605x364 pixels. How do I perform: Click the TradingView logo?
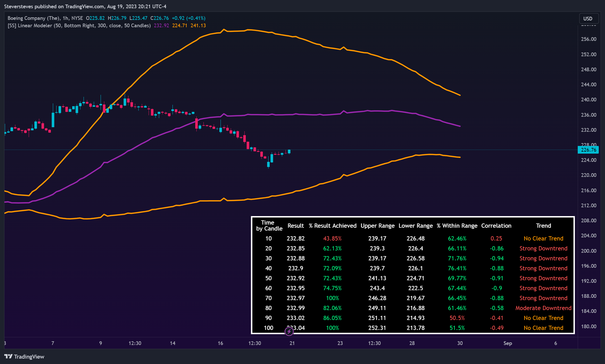(x=24, y=357)
